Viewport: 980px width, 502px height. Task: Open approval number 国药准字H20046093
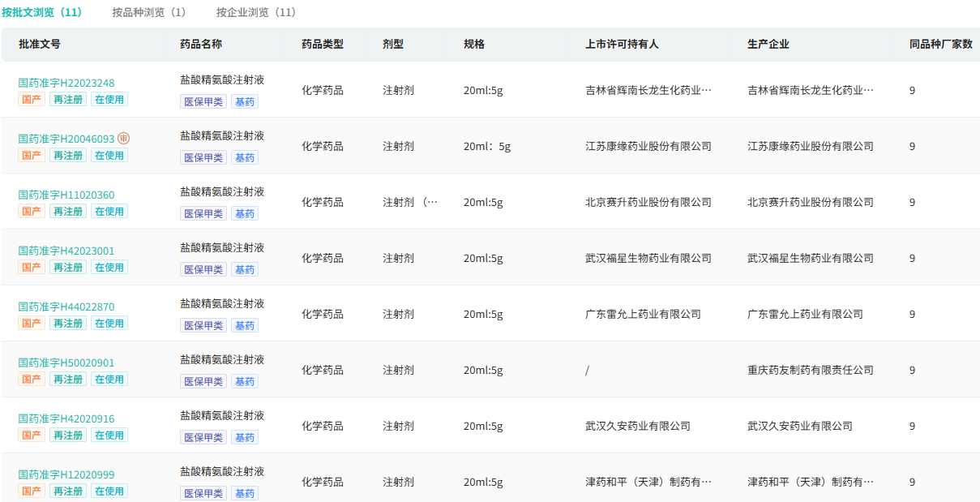tap(66, 139)
